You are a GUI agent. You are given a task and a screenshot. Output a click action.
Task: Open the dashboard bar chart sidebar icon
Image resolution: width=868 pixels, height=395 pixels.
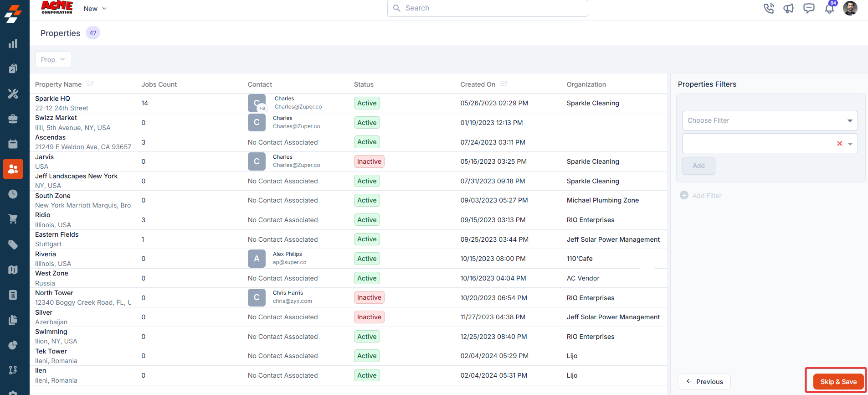(13, 44)
